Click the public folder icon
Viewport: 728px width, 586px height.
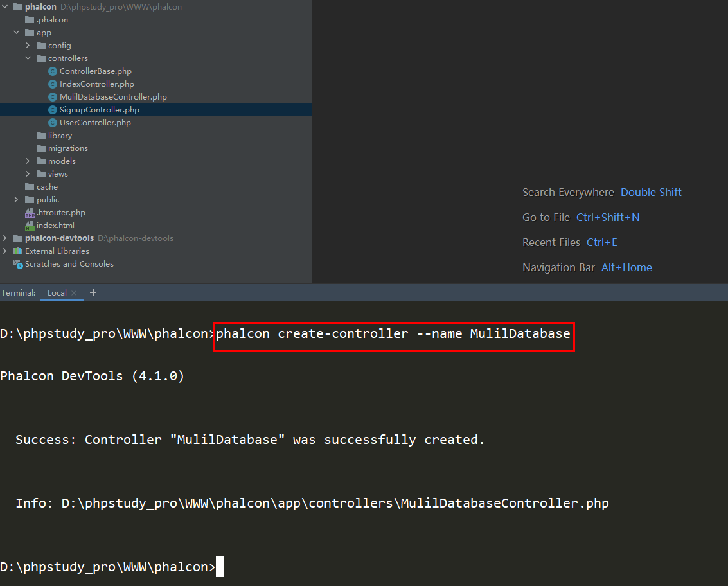pos(30,200)
